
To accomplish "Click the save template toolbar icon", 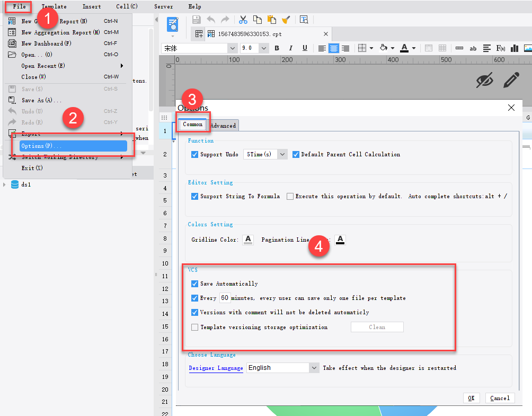I will tap(197, 20).
